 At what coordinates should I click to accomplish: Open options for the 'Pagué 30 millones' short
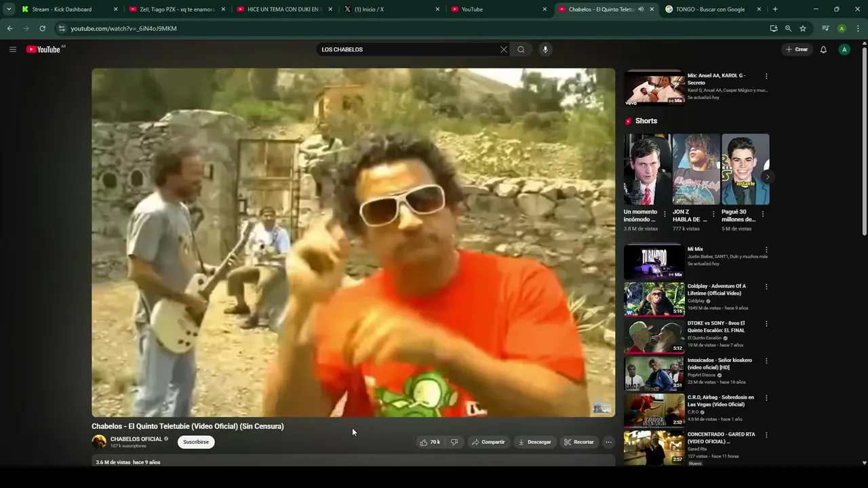tap(762, 214)
